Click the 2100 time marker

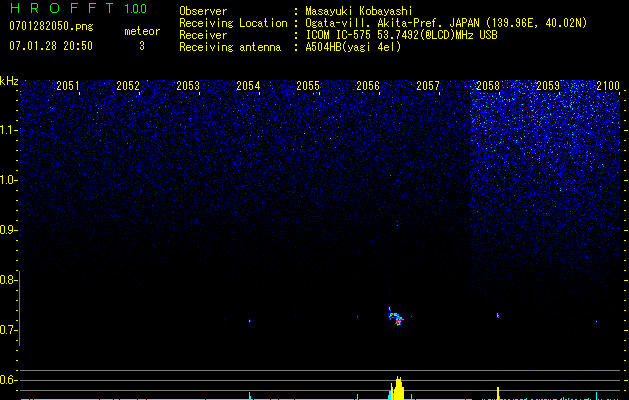608,86
